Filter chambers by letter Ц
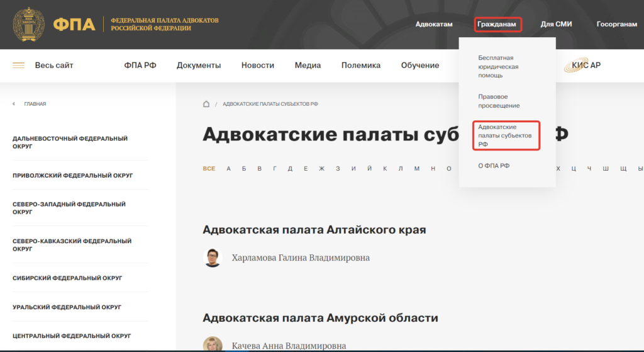The image size is (644, 352). [x=574, y=169]
